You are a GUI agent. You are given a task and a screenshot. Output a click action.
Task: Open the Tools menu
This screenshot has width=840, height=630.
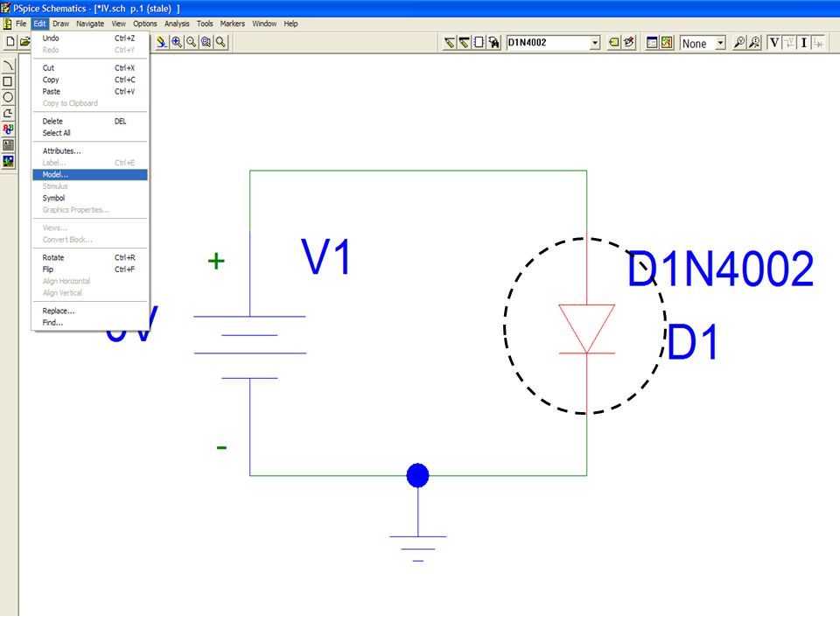pyautogui.click(x=205, y=24)
